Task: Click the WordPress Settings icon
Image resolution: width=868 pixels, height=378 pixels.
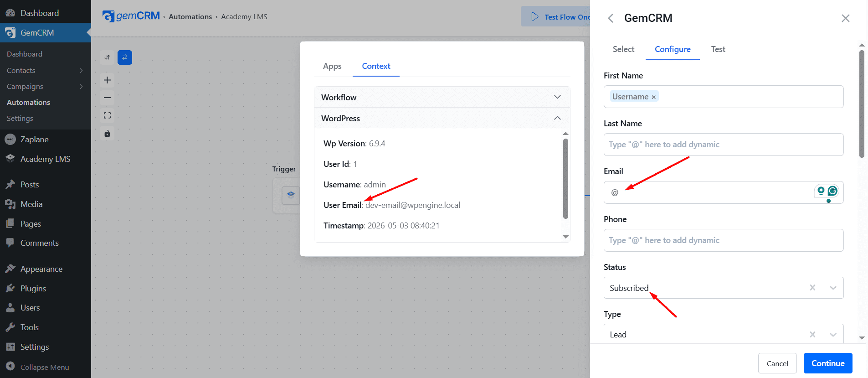Action: (10, 347)
